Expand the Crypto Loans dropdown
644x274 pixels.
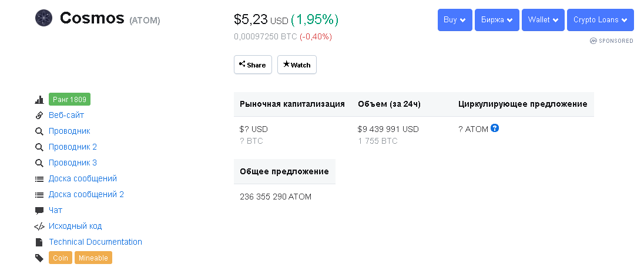point(600,20)
